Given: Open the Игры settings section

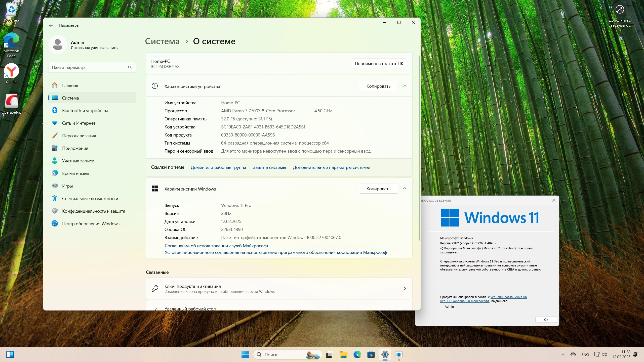Looking at the screenshot, I should tap(67, 186).
